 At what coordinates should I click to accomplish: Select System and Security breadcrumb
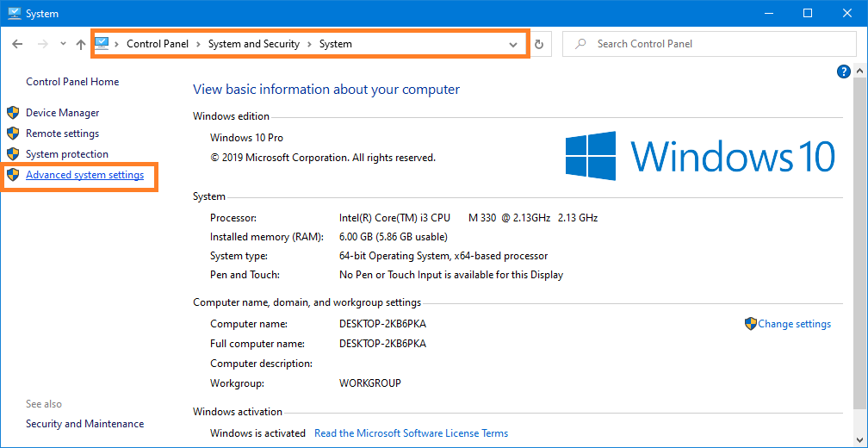(253, 44)
